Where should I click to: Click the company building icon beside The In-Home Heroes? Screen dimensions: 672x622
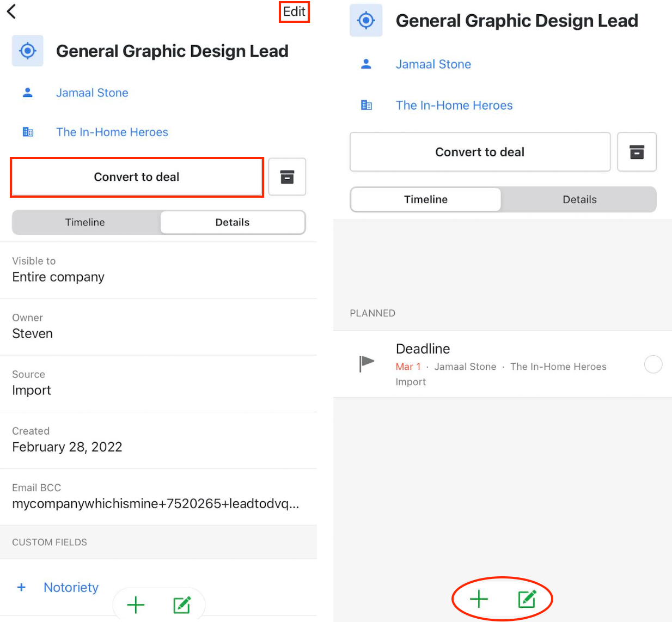click(x=27, y=132)
